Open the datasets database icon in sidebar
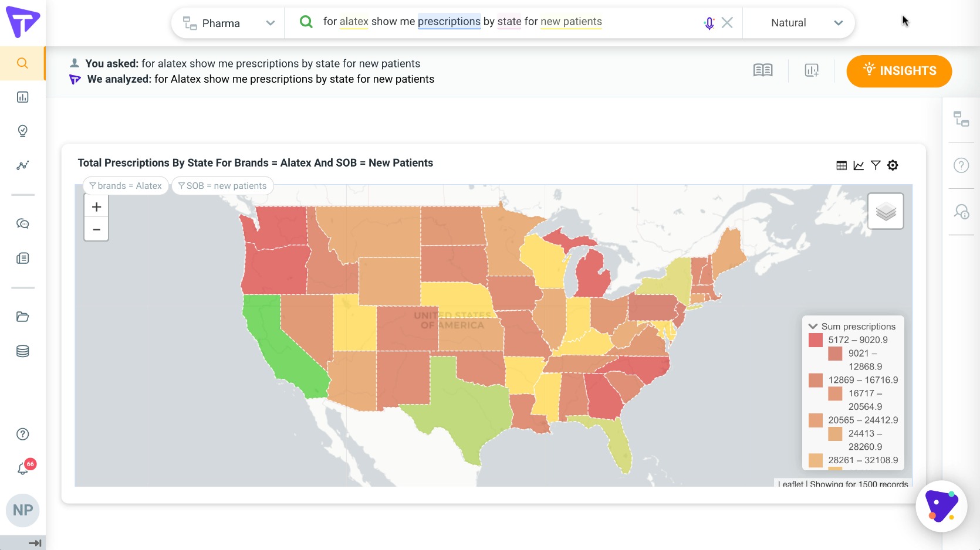The height and width of the screenshot is (550, 980). pos(23,351)
